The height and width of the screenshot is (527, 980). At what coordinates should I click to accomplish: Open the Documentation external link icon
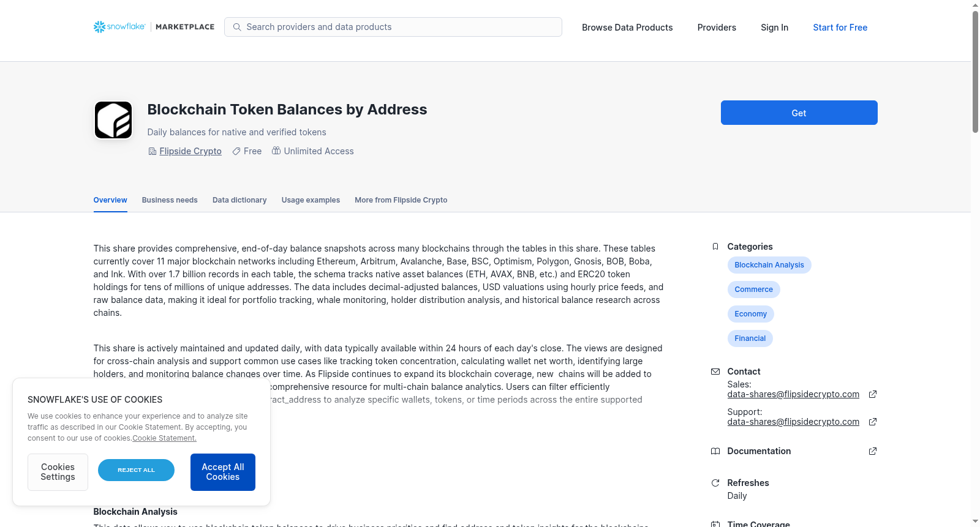(873, 451)
